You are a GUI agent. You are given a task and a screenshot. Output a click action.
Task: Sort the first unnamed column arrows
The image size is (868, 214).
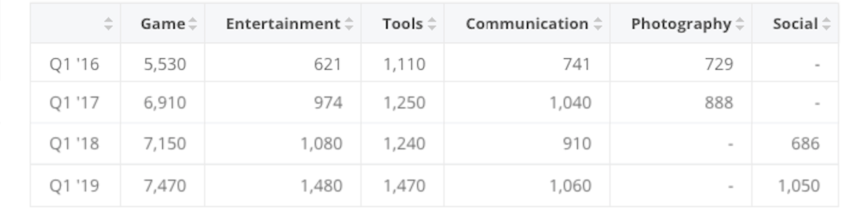click(x=108, y=24)
